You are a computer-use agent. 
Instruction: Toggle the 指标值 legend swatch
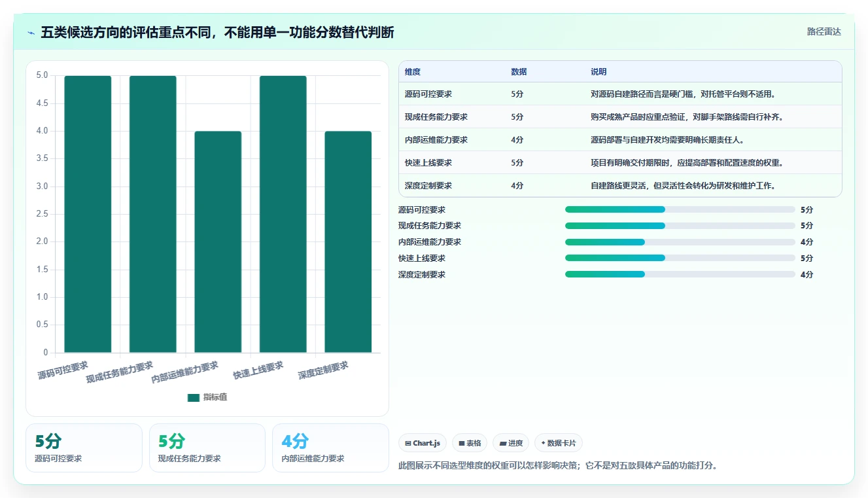193,397
